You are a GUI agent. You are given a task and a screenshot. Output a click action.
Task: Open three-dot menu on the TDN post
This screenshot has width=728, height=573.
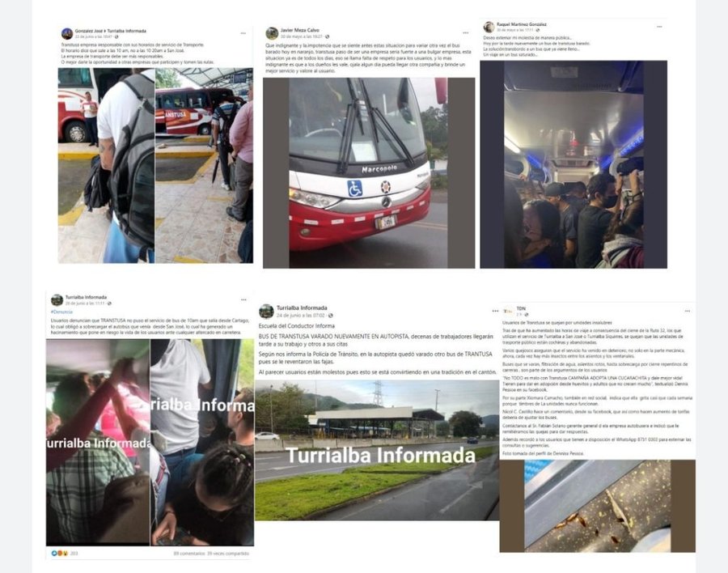687,311
